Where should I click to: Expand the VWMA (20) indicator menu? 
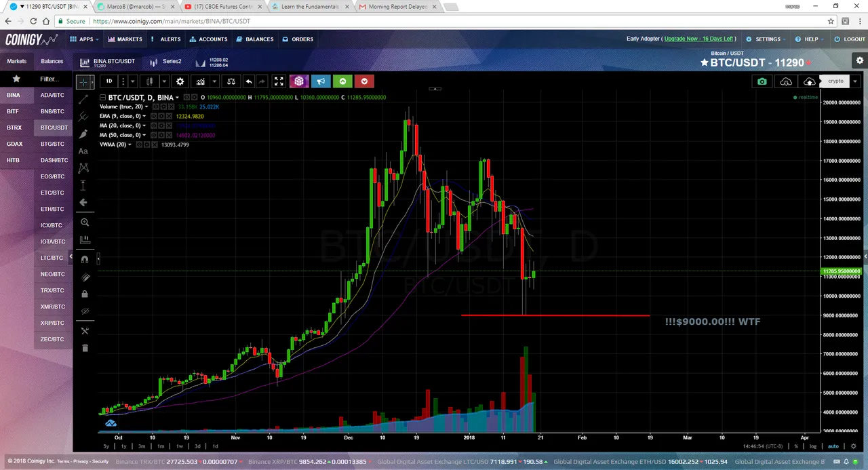coord(131,144)
